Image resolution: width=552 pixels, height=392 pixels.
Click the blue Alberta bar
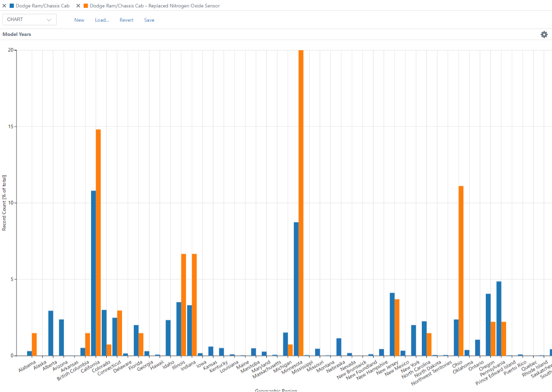tap(51, 333)
